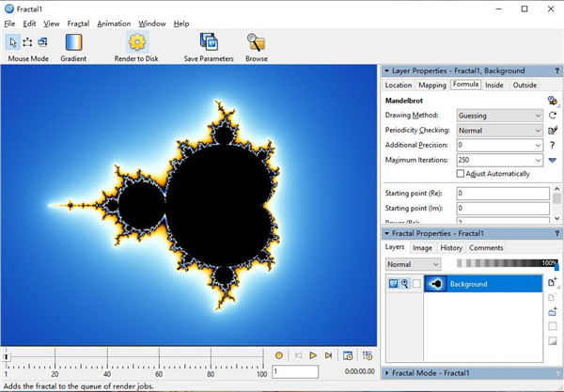
Task: Click the Save Parameters toolbar icon
Action: point(209,42)
